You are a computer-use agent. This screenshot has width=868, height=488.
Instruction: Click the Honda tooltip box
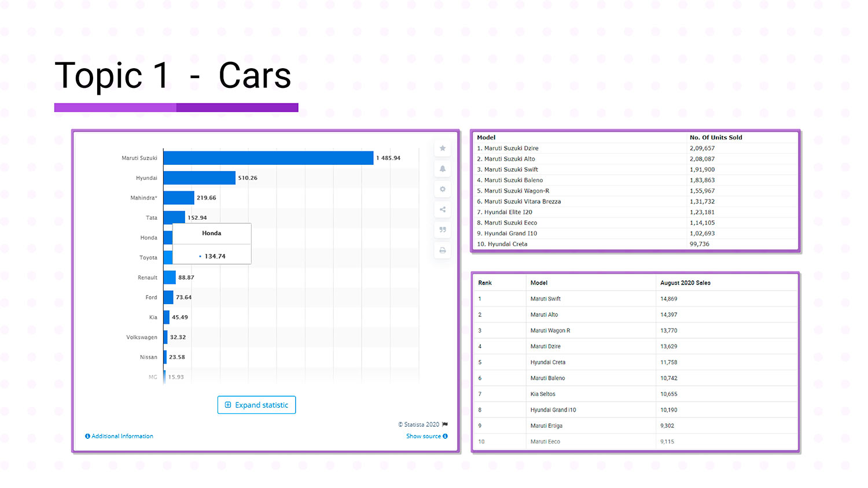pyautogui.click(x=212, y=244)
